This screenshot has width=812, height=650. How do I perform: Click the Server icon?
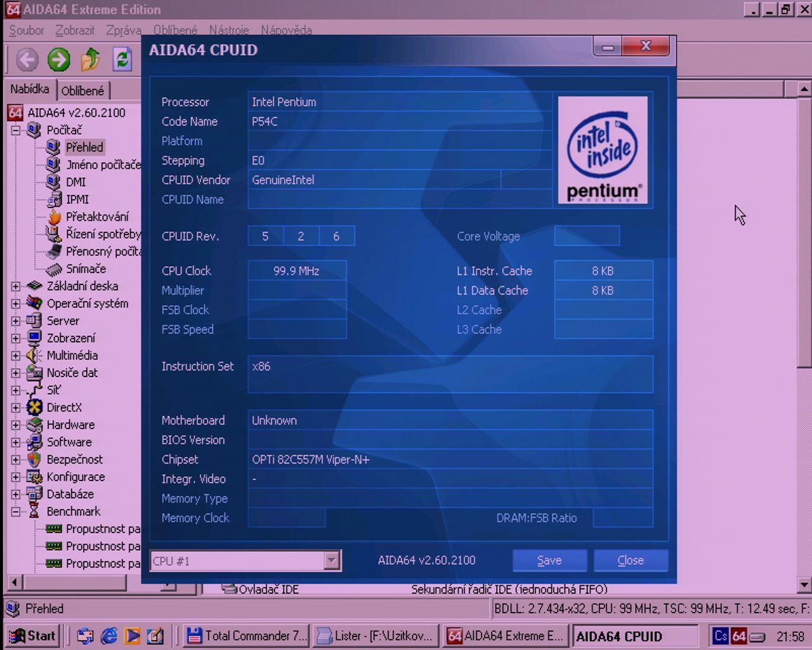(34, 321)
